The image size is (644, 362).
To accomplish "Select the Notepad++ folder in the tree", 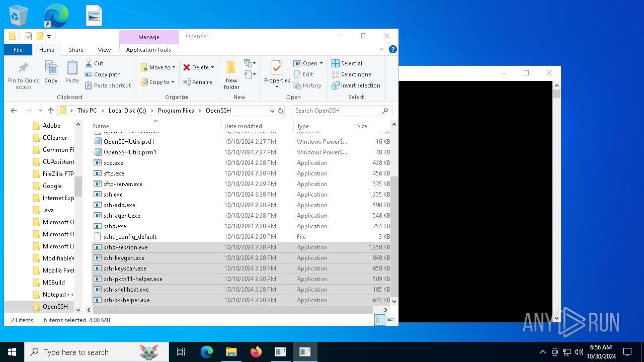I will tap(53, 295).
